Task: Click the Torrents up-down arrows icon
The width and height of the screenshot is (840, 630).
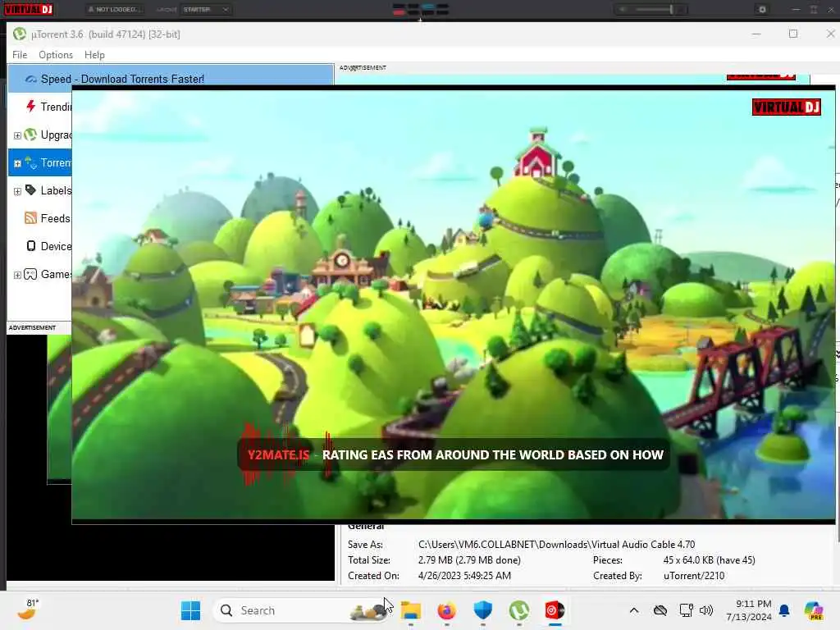Action: click(30, 162)
